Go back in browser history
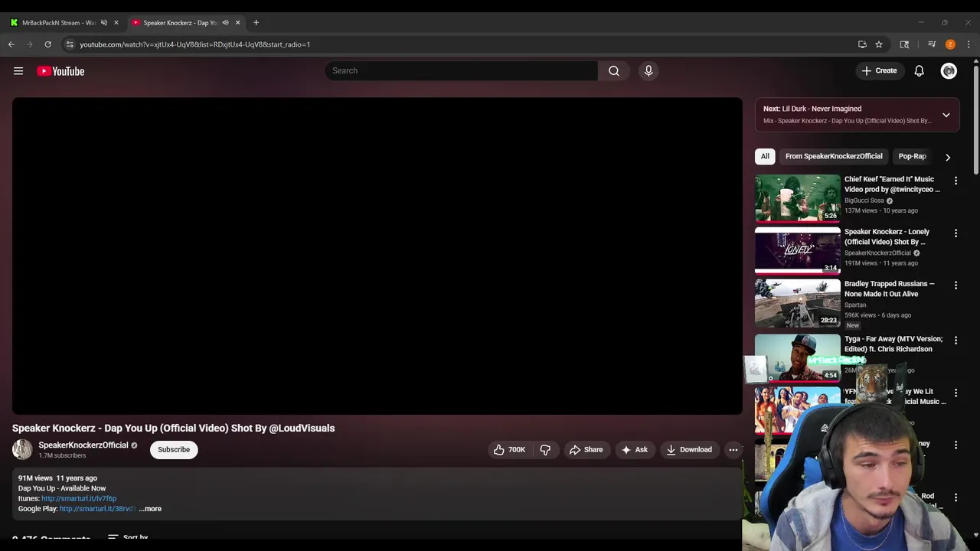Image resolution: width=980 pixels, height=551 pixels. pos(11,44)
